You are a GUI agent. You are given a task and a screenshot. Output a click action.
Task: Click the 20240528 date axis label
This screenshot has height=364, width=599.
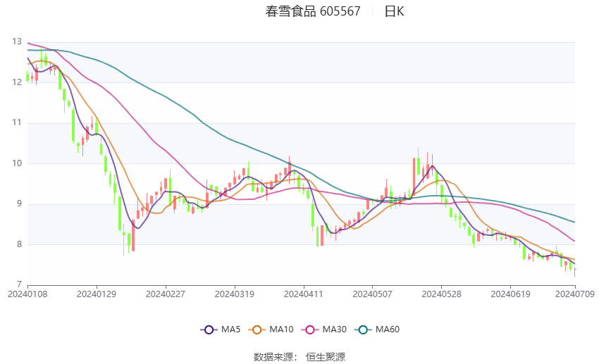click(x=441, y=294)
